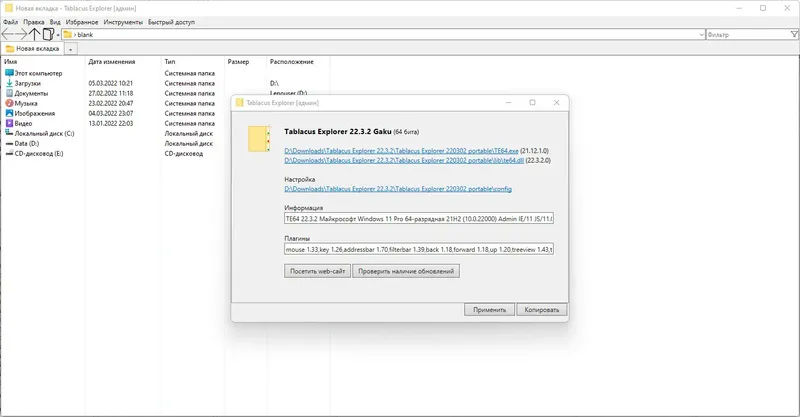Go forward using the right arrow
The height and width of the screenshot is (417, 800).
point(21,34)
